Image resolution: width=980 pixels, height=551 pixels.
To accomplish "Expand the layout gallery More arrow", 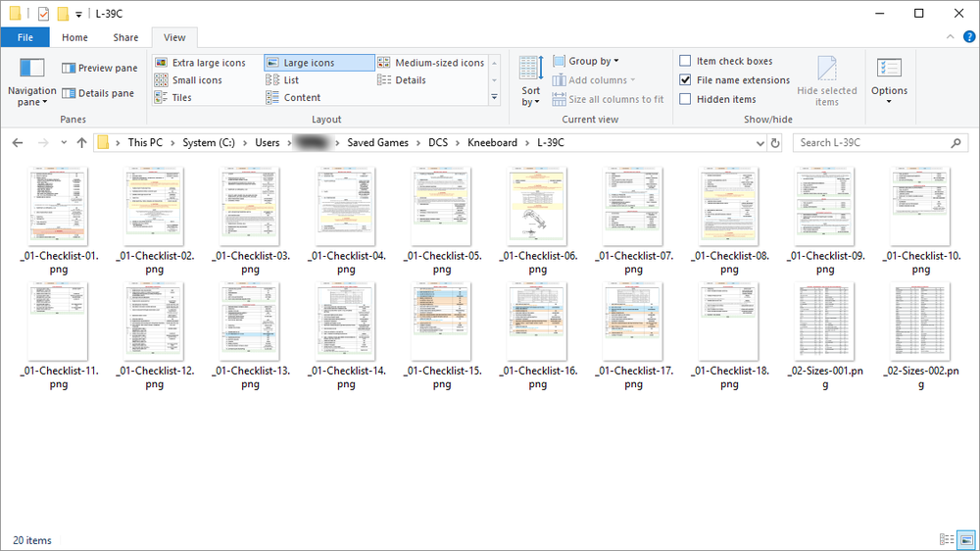I will (494, 98).
